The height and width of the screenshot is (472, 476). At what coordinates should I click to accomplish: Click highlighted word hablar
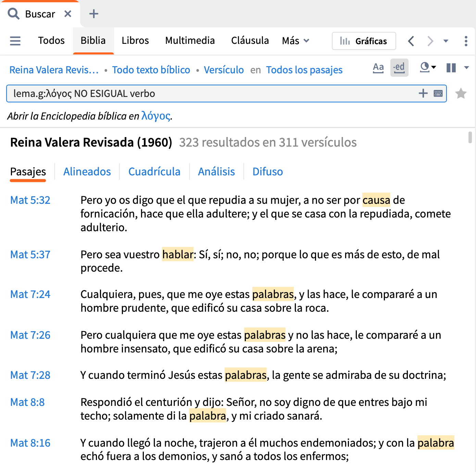[x=178, y=254]
